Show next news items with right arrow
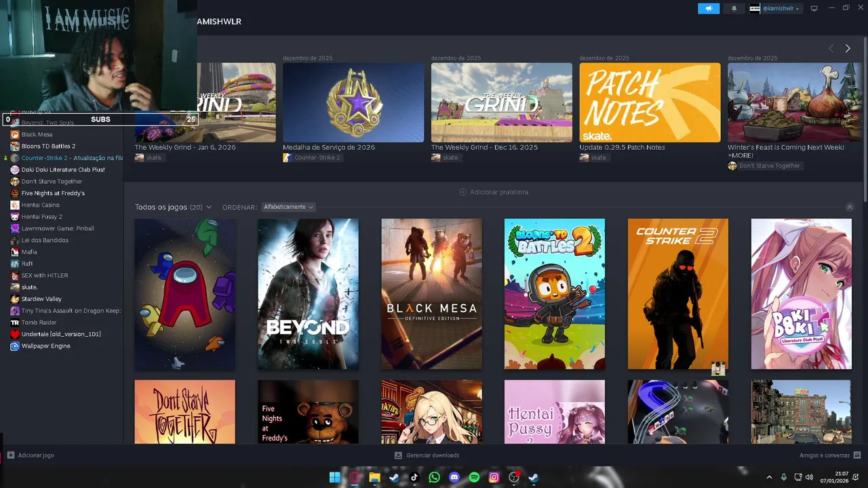 pos(848,48)
